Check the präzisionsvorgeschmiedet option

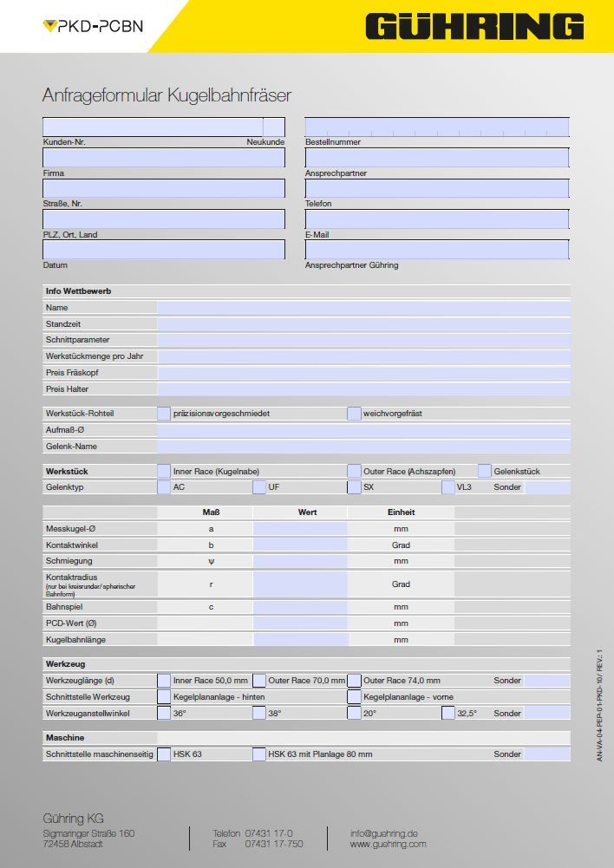[164, 414]
